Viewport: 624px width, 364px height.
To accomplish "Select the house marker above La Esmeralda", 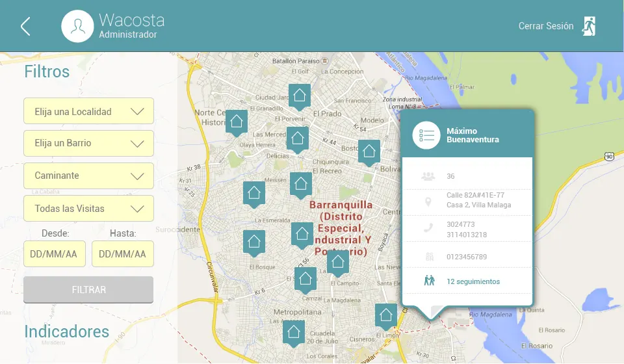I will [254, 194].
